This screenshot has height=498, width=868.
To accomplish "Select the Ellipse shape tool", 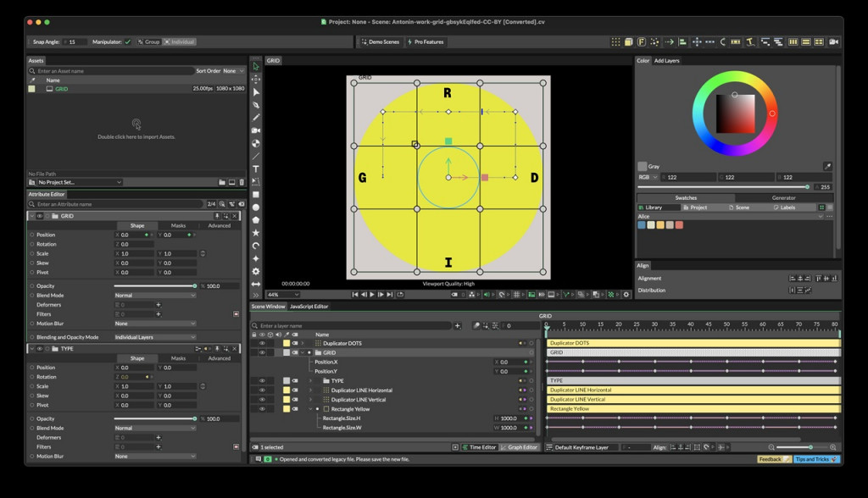I will pyautogui.click(x=256, y=207).
